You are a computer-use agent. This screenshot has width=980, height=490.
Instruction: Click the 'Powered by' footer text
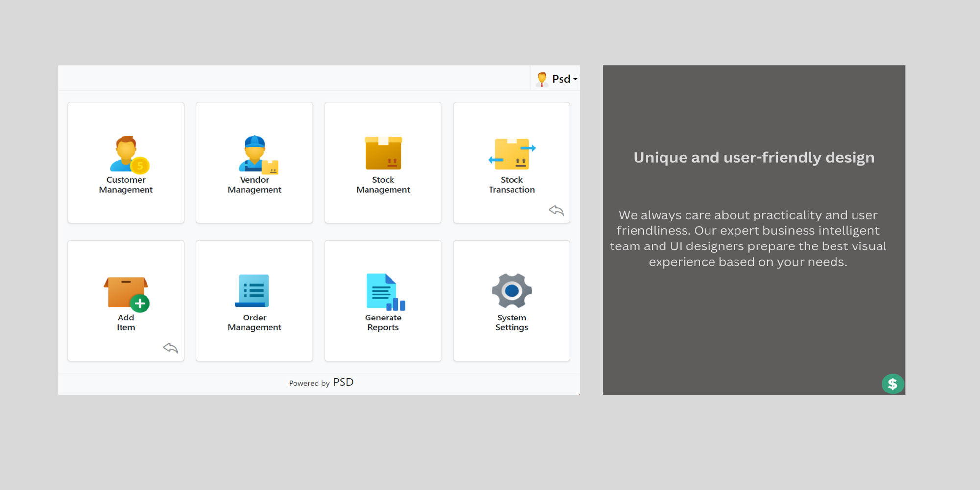point(309,383)
